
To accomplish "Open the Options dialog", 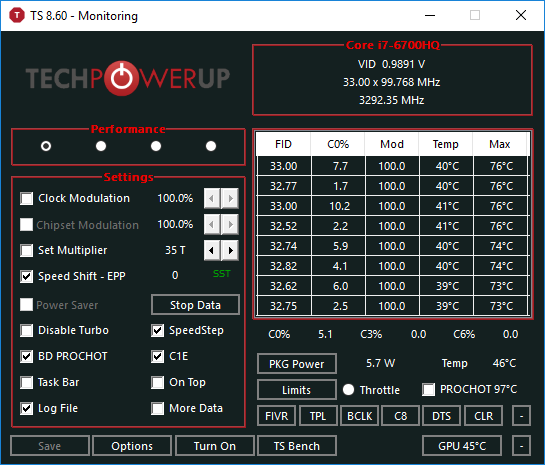I will pos(132,446).
